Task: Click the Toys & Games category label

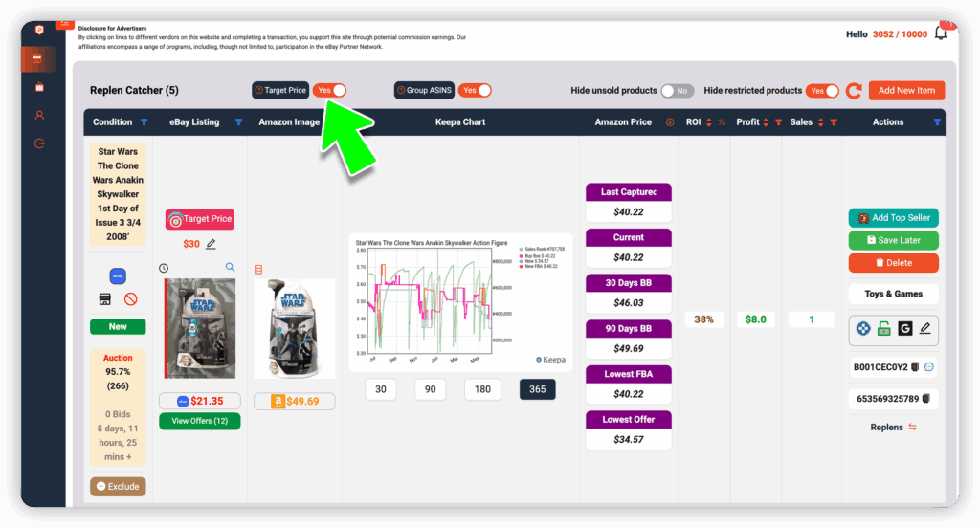Action: (x=893, y=294)
